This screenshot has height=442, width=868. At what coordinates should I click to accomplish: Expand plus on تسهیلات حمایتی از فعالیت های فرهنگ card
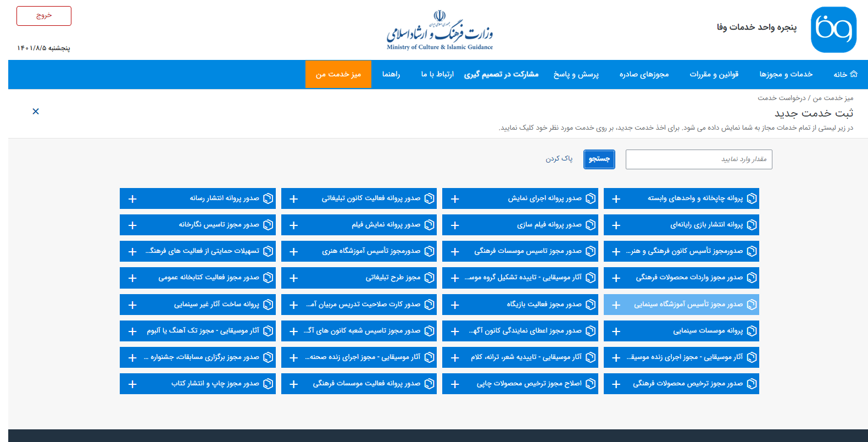[x=132, y=252]
